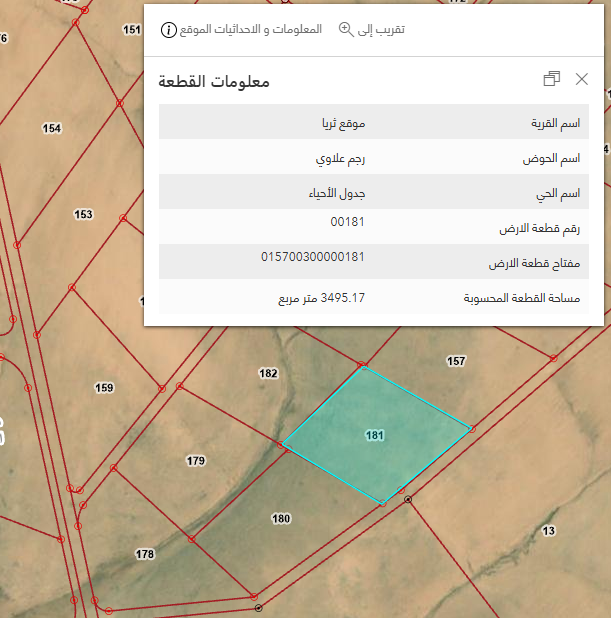
Task: Select parcel 151 on the map
Action: pos(132,30)
